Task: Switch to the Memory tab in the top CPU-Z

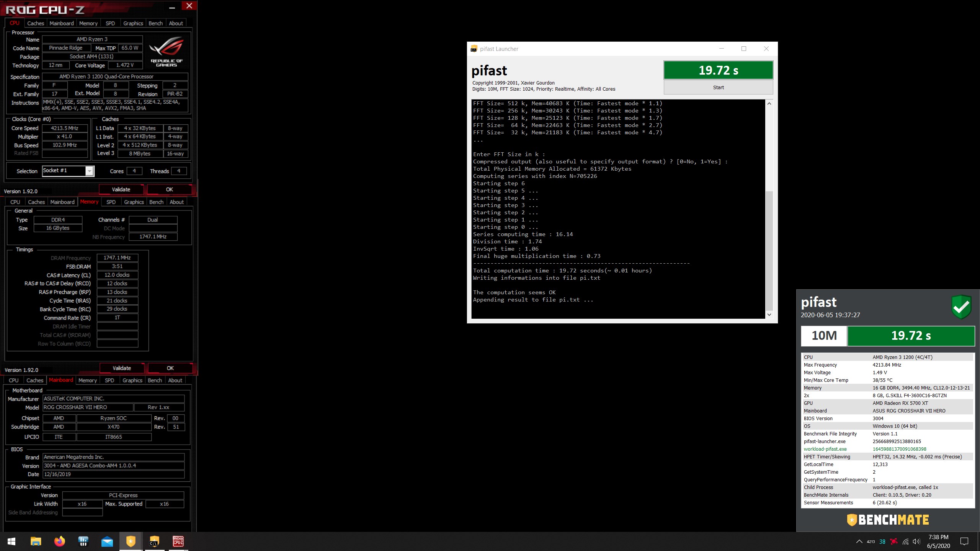Action: (88, 23)
